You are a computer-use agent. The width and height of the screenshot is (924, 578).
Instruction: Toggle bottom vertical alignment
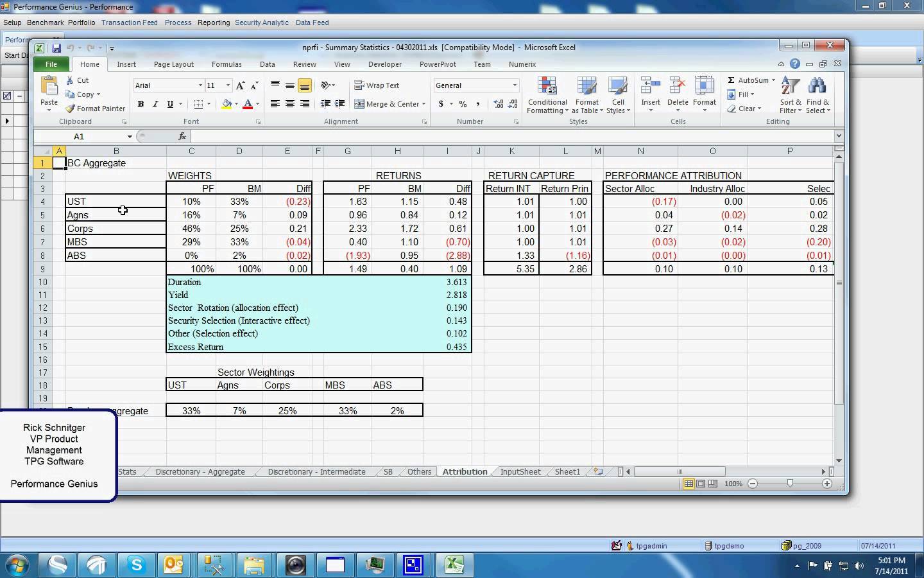[x=305, y=85]
